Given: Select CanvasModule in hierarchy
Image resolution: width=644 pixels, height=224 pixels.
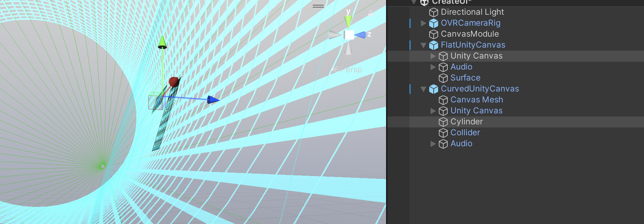Looking at the screenshot, I should tap(470, 34).
